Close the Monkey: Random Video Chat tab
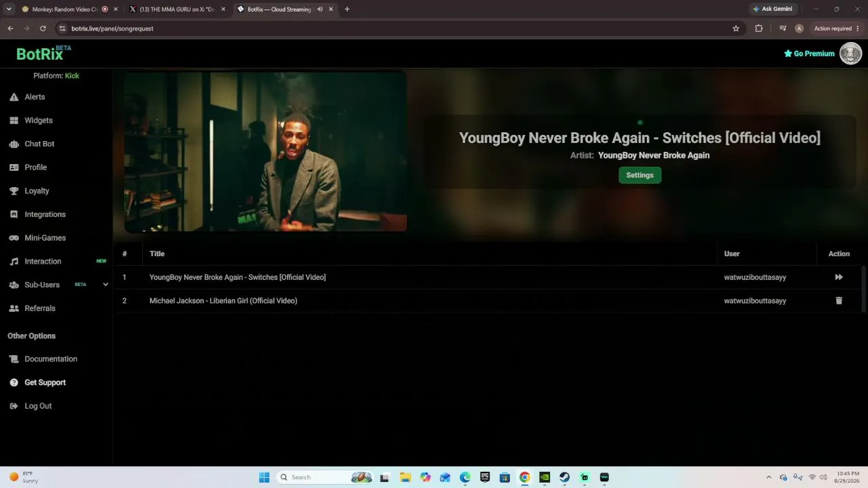The width and height of the screenshot is (868, 488). [x=116, y=9]
